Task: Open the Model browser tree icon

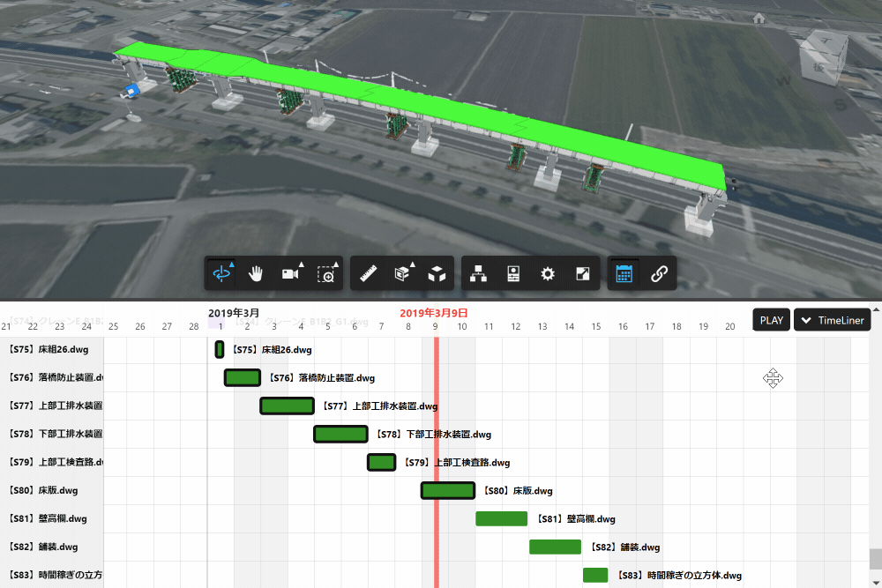Action: point(479,274)
